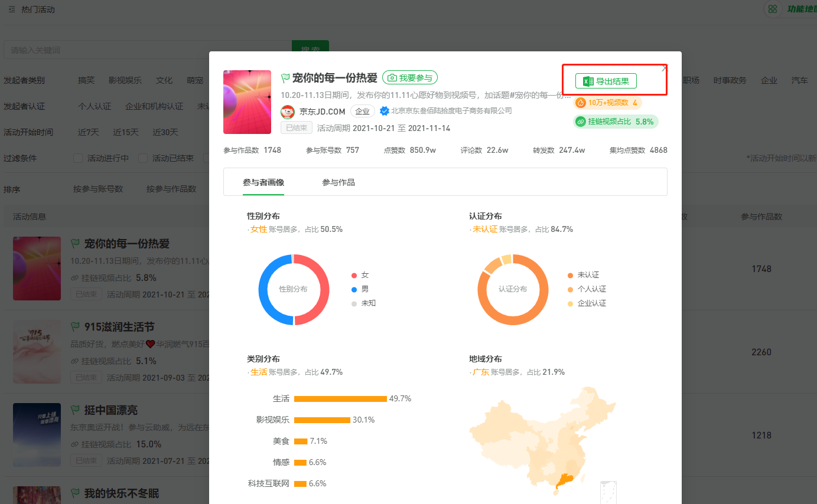Click the hamburger menu icon beside 热门活动
Image resolution: width=817 pixels, height=504 pixels.
click(12, 9)
